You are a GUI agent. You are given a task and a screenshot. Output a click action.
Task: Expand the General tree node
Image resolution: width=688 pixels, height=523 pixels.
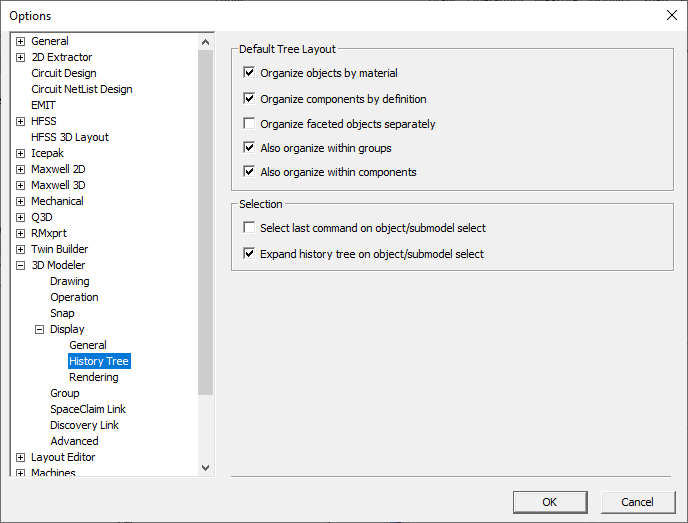tap(20, 41)
